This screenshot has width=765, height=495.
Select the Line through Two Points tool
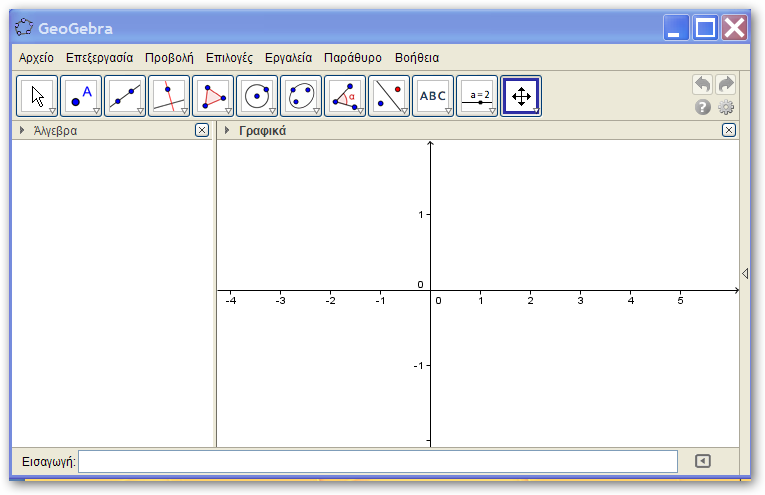(x=125, y=96)
